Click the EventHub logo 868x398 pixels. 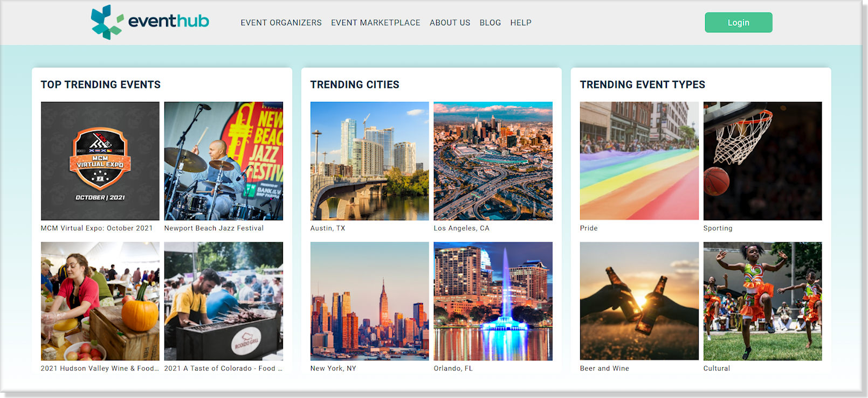tap(150, 22)
